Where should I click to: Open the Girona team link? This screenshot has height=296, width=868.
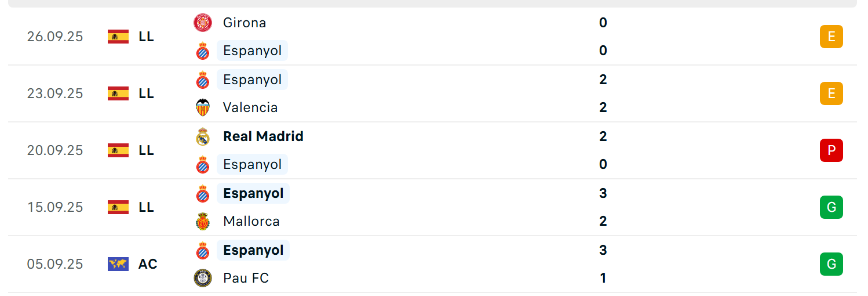[x=245, y=23]
